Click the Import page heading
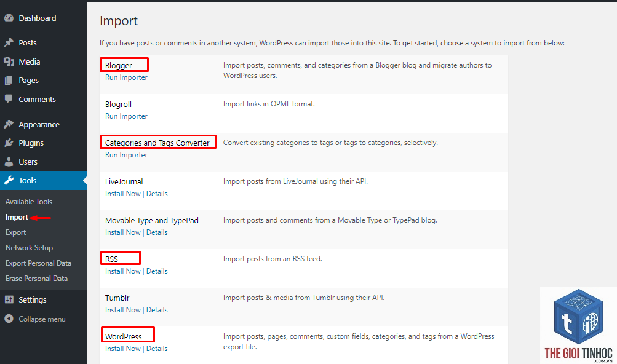Image resolution: width=617 pixels, height=364 pixels. point(119,21)
